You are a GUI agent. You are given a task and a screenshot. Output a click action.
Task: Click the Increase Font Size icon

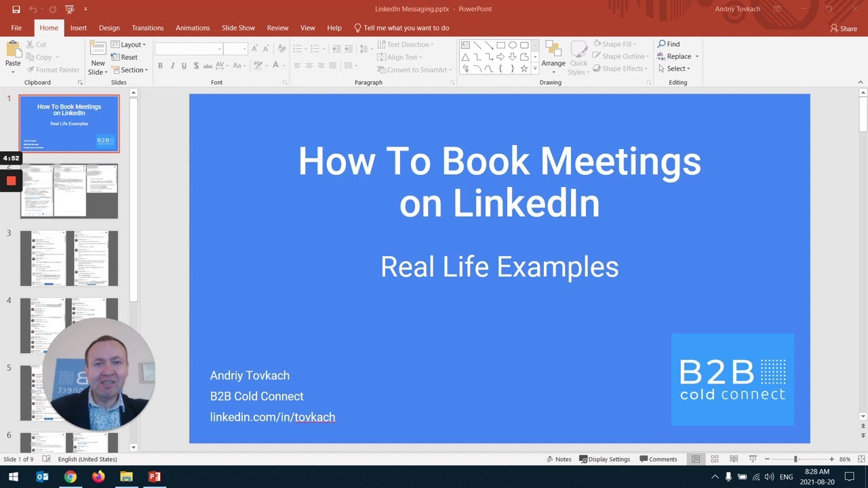(254, 49)
